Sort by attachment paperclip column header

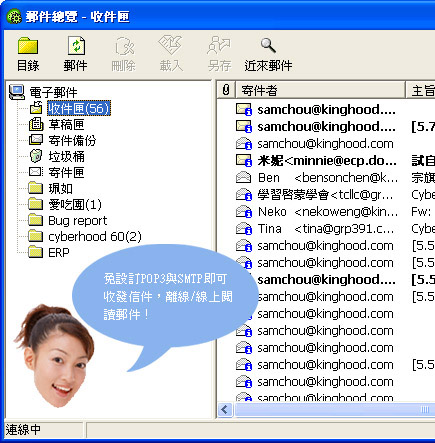[226, 90]
